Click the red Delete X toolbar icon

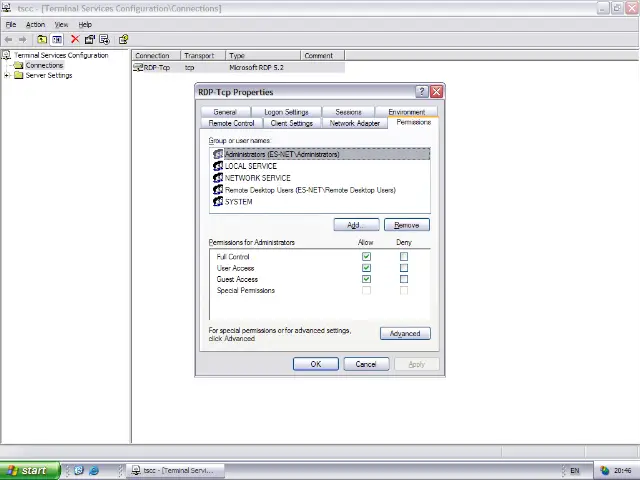[x=75, y=39]
